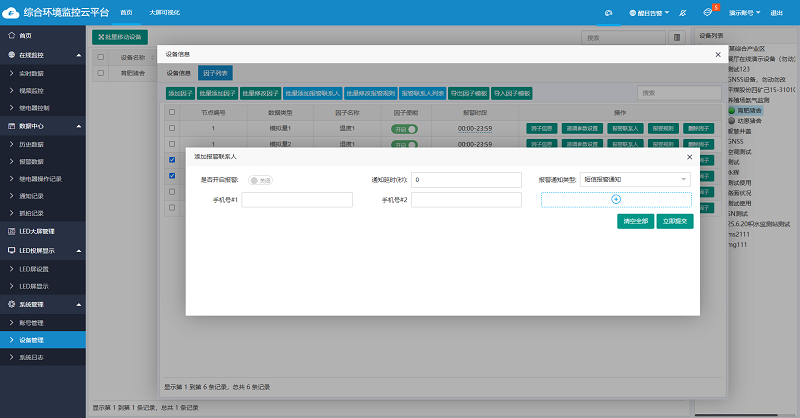The width and height of the screenshot is (800, 418).
Task: Toggle the 是否开启报警 switch
Action: click(x=262, y=180)
